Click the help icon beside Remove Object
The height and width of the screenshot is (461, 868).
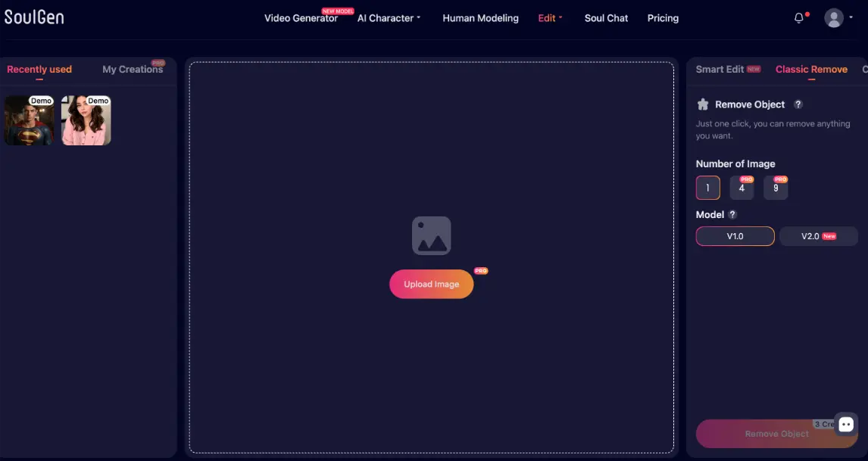798,104
